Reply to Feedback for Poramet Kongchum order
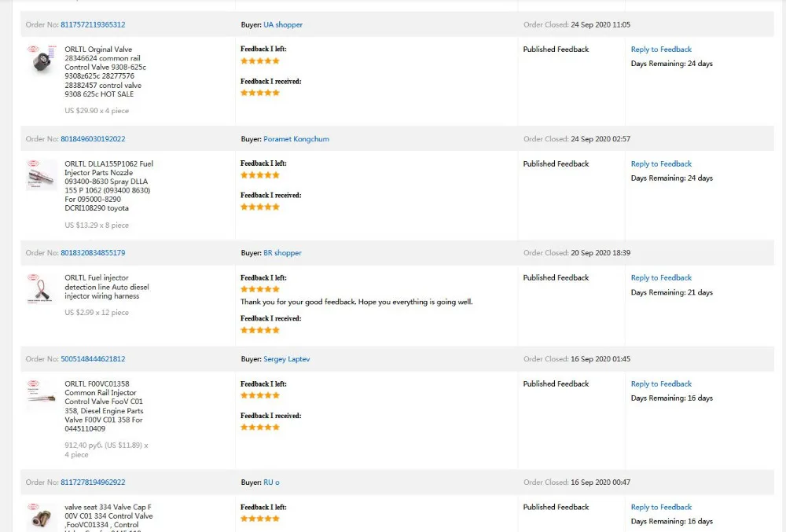The width and height of the screenshot is (786, 532). tap(661, 164)
